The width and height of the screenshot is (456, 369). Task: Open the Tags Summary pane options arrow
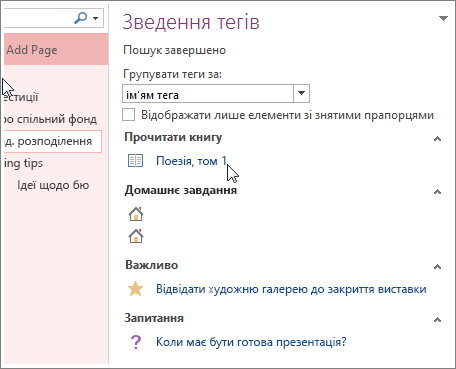(x=443, y=18)
